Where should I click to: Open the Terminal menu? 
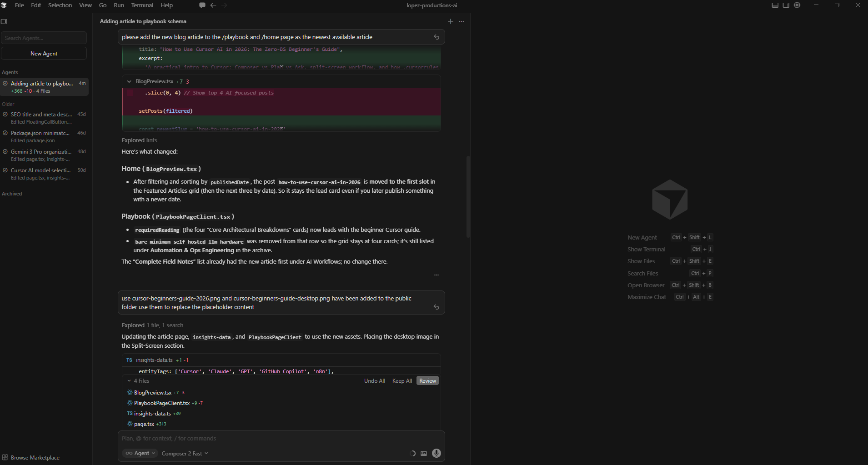(x=142, y=5)
